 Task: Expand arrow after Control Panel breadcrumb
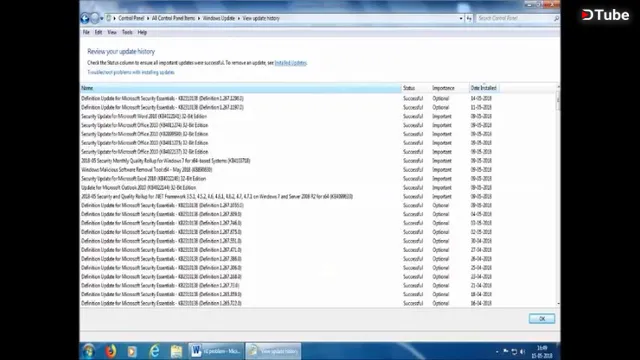(x=148, y=18)
